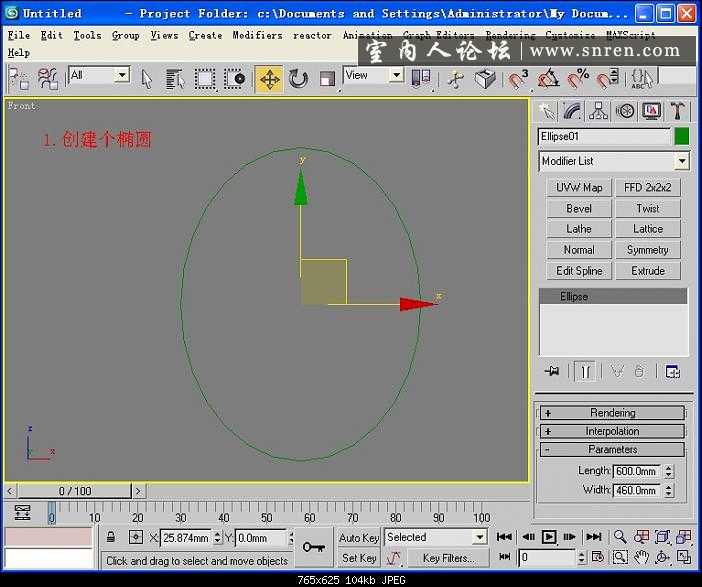Toggle Show End Result in modifier stack
The image size is (702, 587).
(586, 371)
